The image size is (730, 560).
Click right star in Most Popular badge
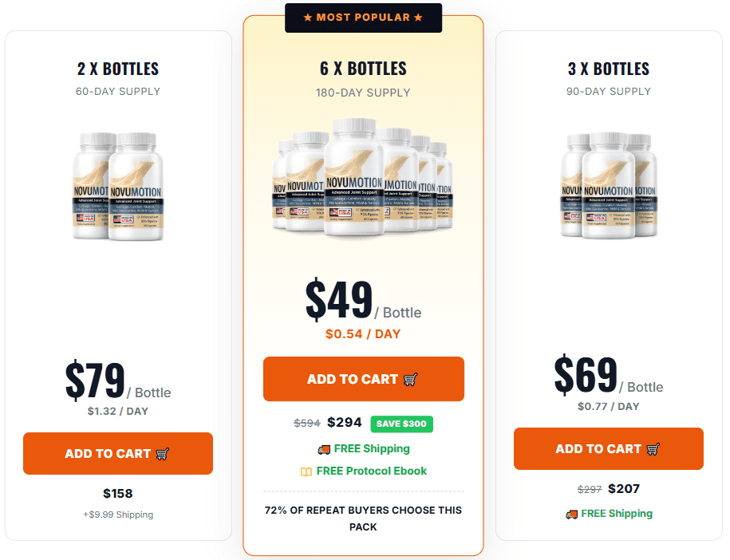pos(418,18)
